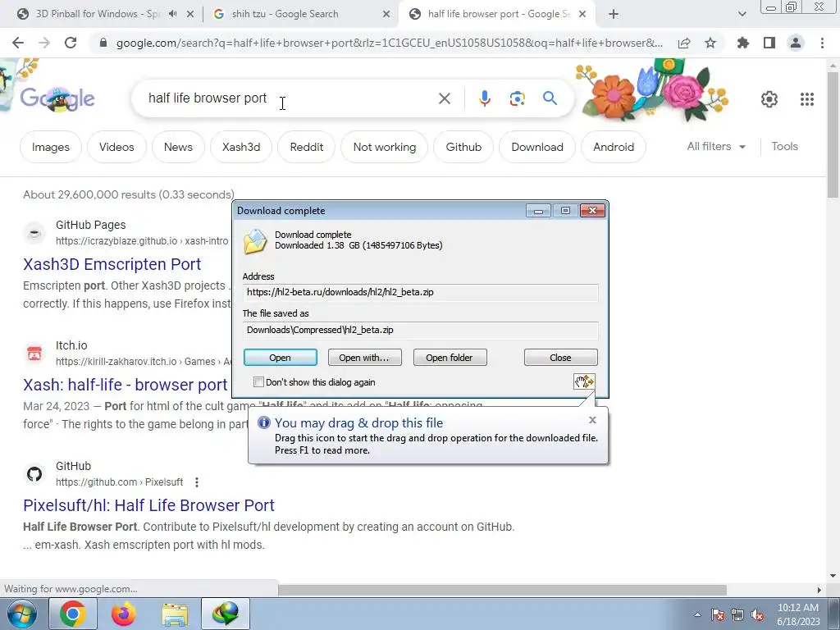Start Google voice search microphone
The height and width of the screenshot is (630, 840).
coord(485,98)
